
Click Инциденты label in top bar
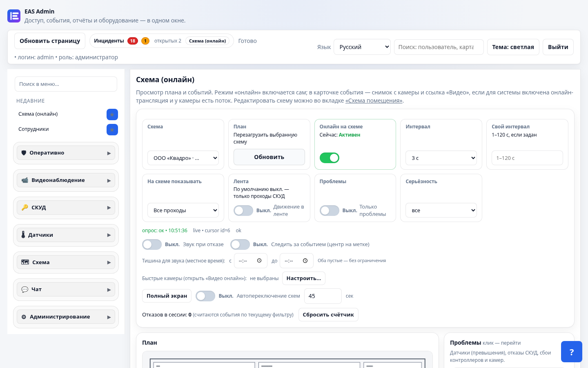tap(109, 41)
